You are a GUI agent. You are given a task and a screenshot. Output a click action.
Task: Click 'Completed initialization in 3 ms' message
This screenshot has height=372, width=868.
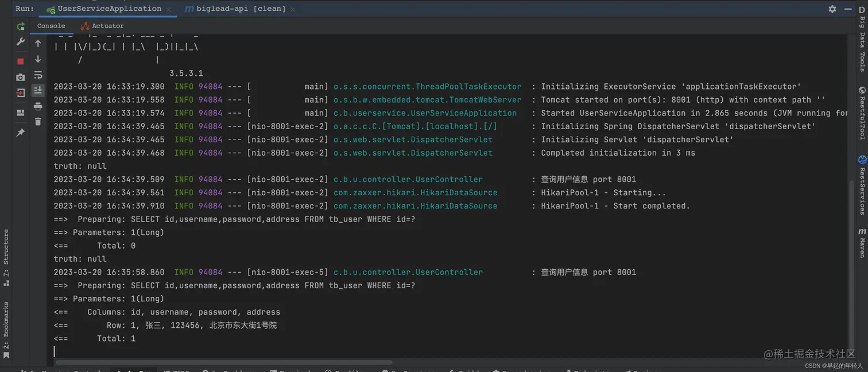pyautogui.click(x=618, y=153)
